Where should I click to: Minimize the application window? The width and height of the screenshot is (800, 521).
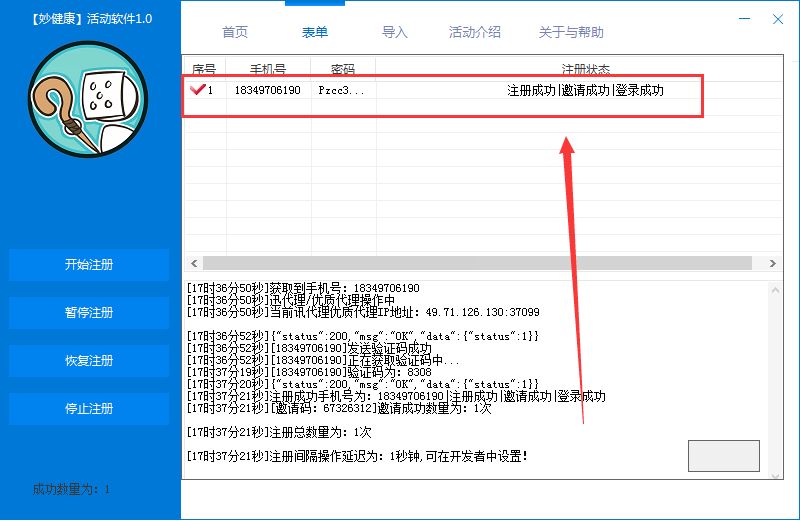pos(744,19)
